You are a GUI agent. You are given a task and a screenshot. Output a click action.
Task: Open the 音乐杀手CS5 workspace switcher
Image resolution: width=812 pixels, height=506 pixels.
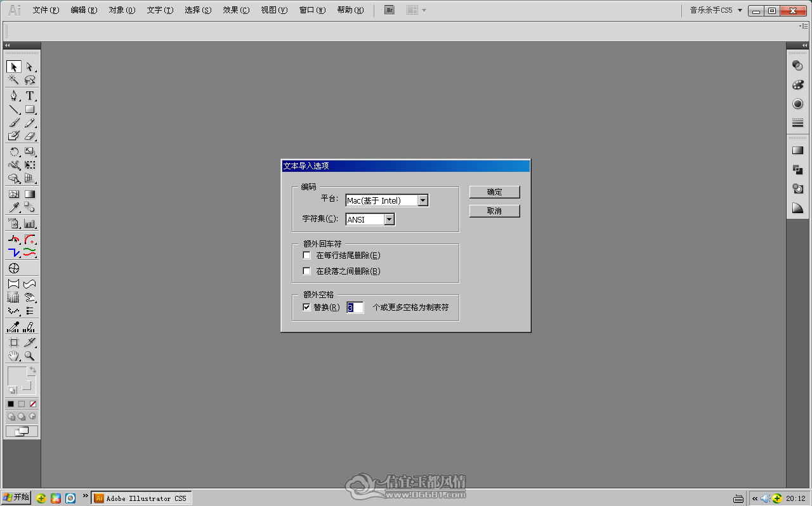[716, 10]
